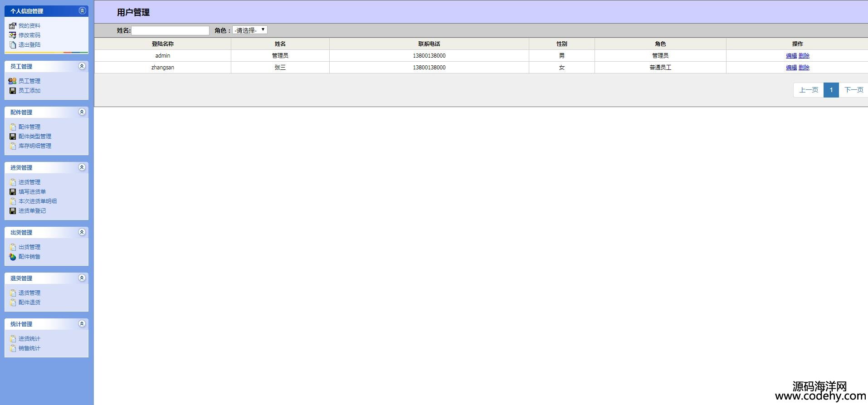
Task: Click 编辑 link for admin row
Action: (791, 56)
